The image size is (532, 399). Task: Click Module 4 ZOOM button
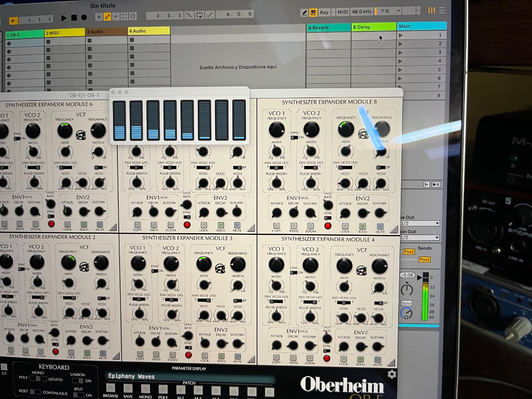[x=311, y=358]
